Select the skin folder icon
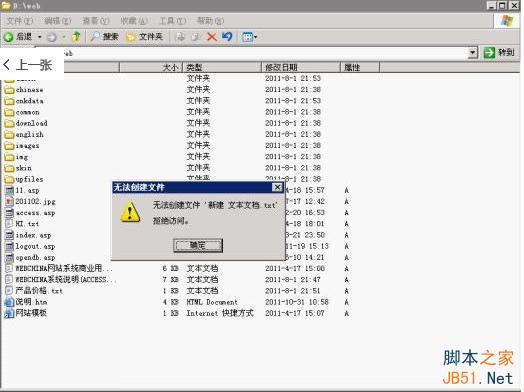Viewport: 524px width, 392px height. pyautogui.click(x=9, y=168)
